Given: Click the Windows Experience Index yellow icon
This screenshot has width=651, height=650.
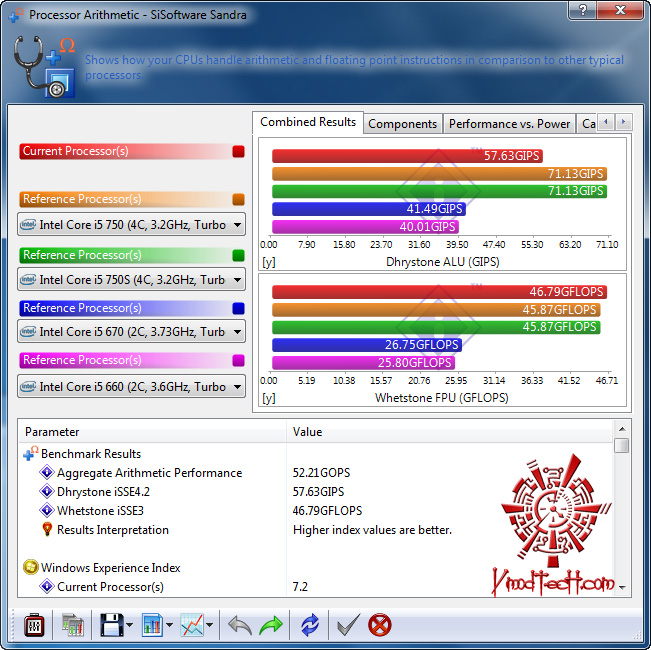Looking at the screenshot, I should (x=31, y=567).
